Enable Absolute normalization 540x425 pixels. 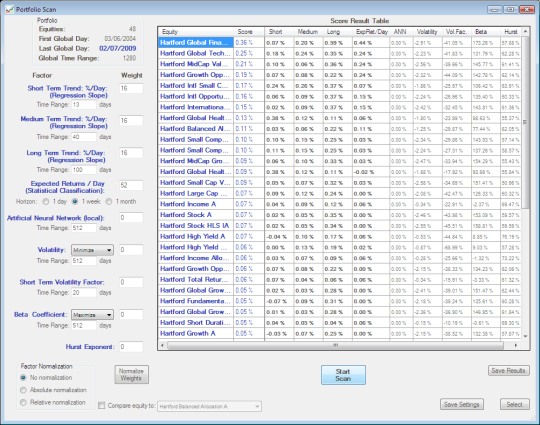pos(23,390)
